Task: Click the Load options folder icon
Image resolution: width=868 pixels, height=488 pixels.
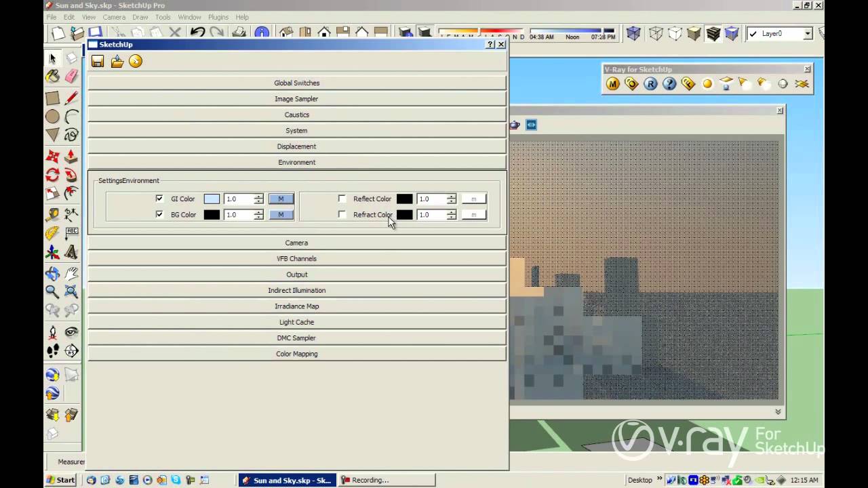Action: [x=117, y=62]
